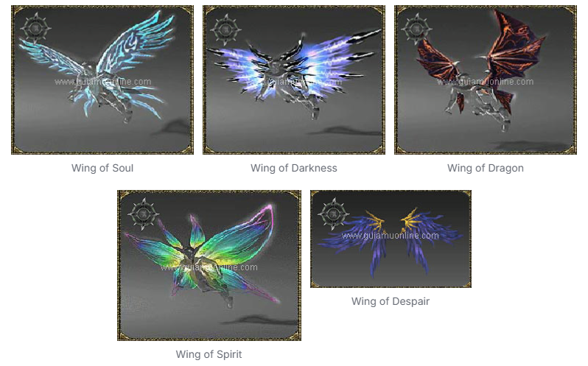
Task: Click emblem icon in Wing of Dragon image
Action: tap(416, 29)
